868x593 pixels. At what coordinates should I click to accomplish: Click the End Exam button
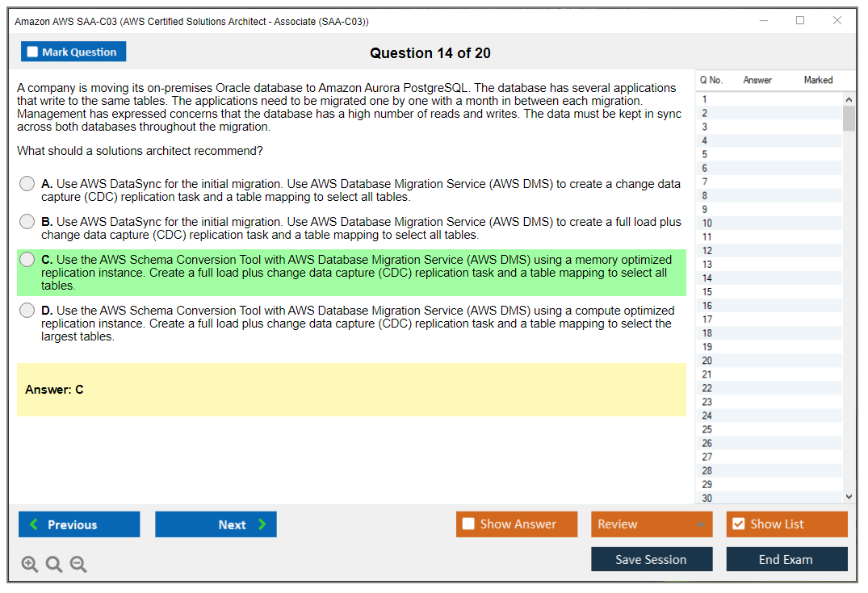[x=786, y=559]
